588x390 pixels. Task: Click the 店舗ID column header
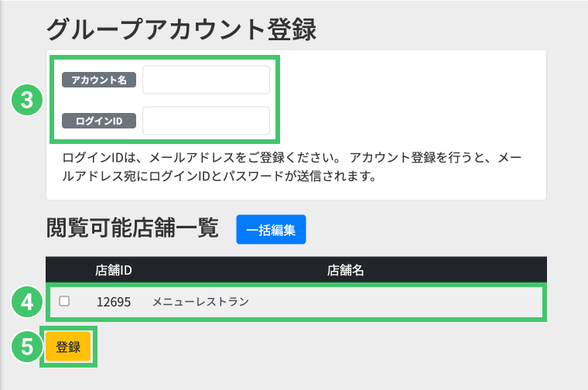(115, 270)
